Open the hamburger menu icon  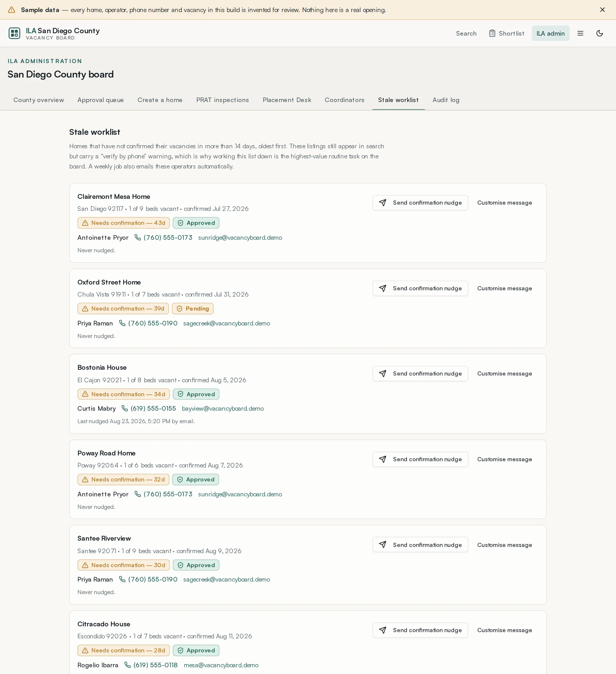[580, 33]
